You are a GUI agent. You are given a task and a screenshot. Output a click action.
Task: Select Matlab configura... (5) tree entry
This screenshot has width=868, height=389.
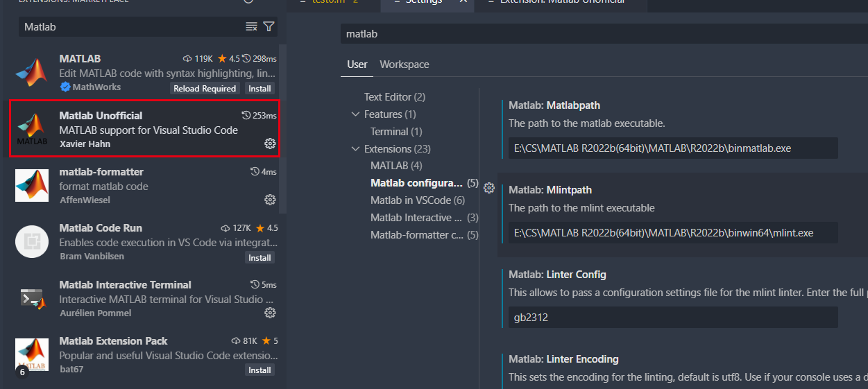pos(425,183)
